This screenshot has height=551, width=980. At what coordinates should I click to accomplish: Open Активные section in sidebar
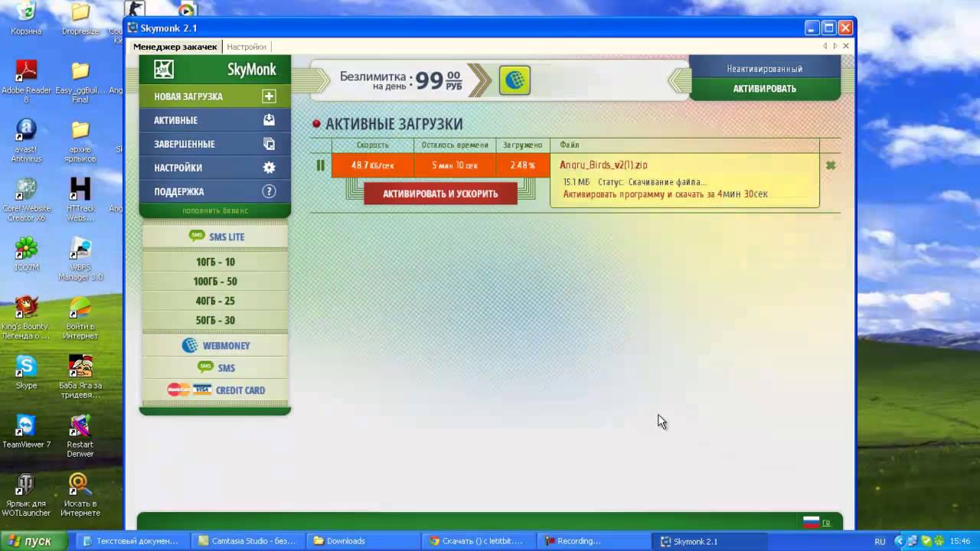[215, 120]
